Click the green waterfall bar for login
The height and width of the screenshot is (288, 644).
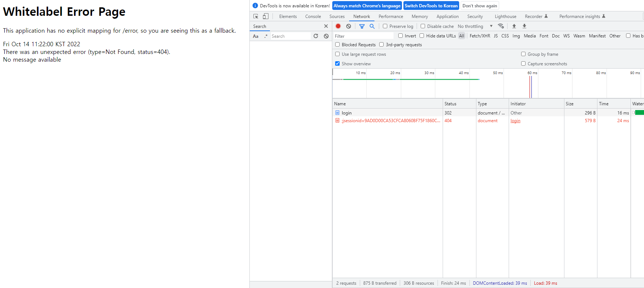tap(639, 113)
